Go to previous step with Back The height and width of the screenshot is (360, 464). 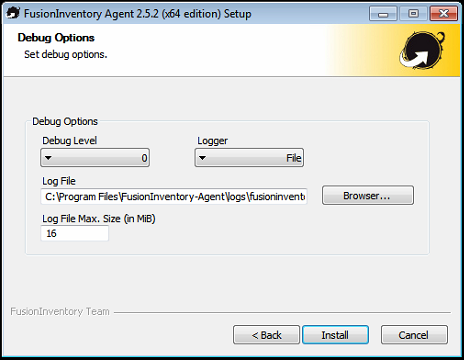coord(266,335)
